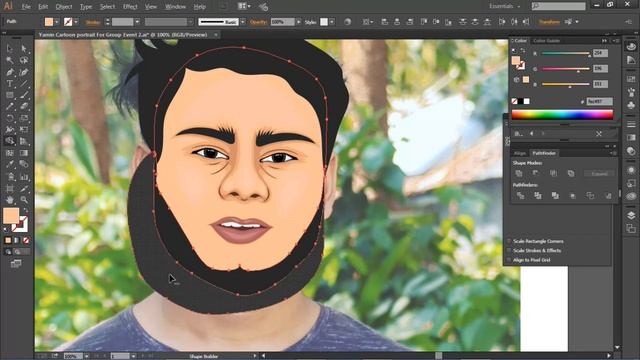
Task: Select the Artboard tool
Action: click(9, 188)
